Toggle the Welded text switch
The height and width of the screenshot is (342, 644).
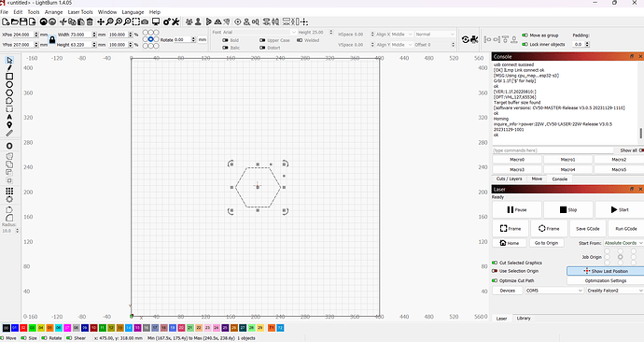click(300, 40)
